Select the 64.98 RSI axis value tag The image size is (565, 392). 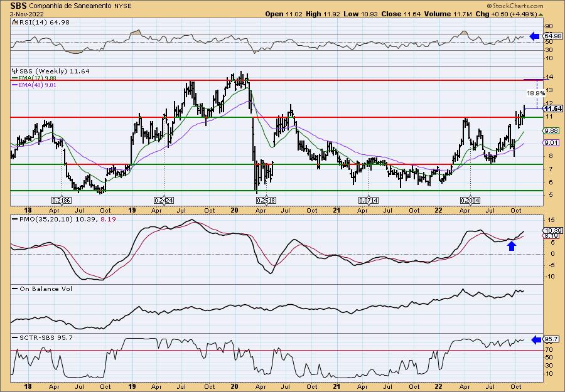pos(553,36)
